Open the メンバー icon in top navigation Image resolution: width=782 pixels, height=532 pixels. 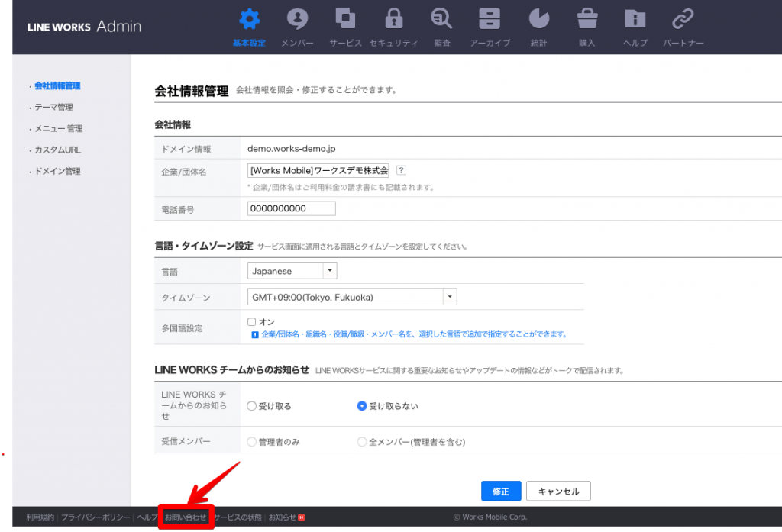[297, 19]
